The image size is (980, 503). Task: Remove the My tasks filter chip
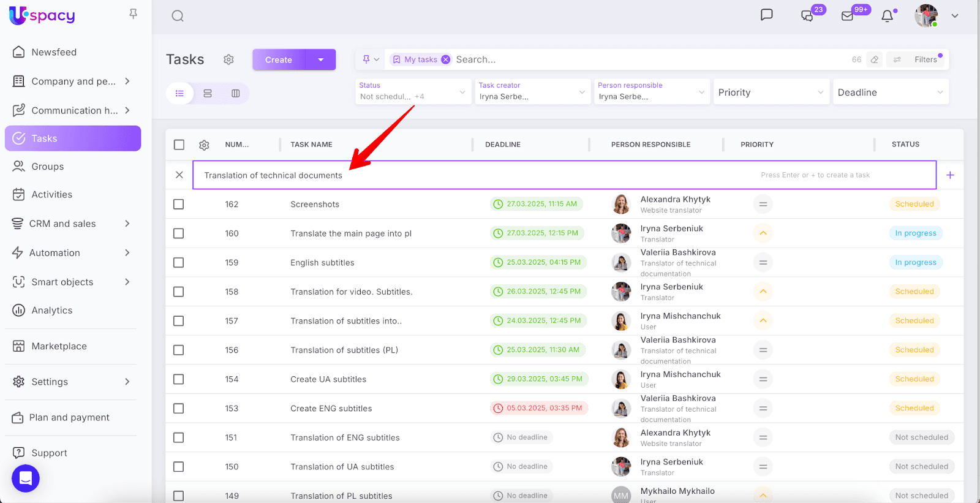(446, 59)
